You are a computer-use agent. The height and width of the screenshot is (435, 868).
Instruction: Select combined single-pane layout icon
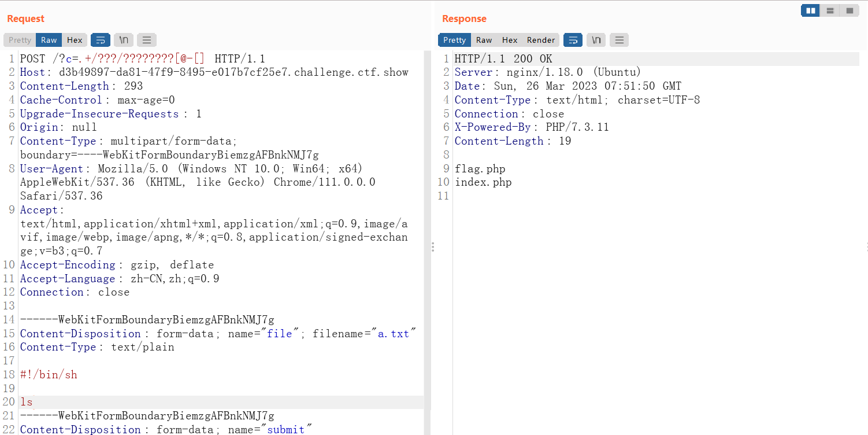(x=850, y=10)
